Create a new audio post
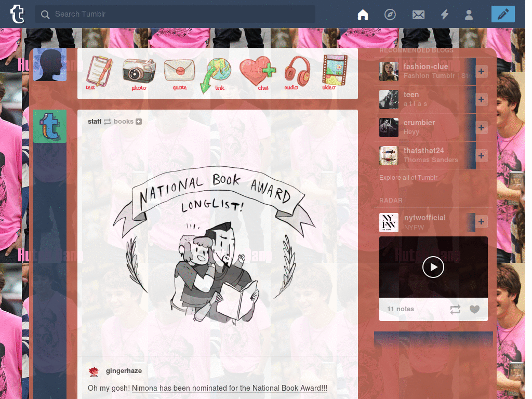532x399 pixels. point(297,73)
